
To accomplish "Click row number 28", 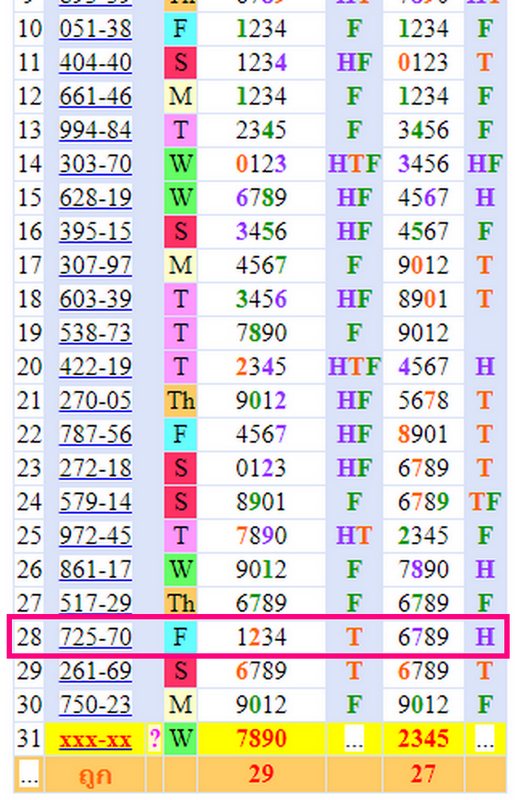I will pos(29,637).
